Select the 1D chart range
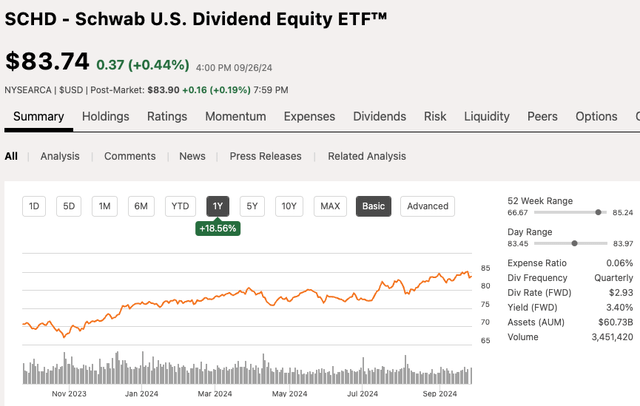The width and height of the screenshot is (640, 406). coord(34,207)
